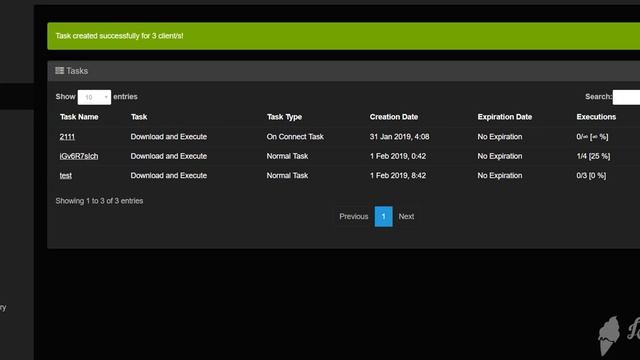Go to Next page
This screenshot has width=640, height=360.
pos(406,216)
